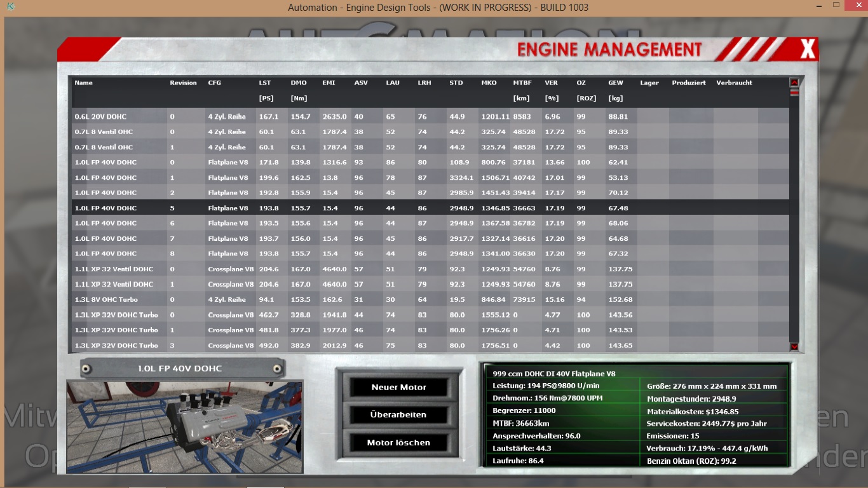Select 1.3L XP 32V DOHC Turbo revision 1

[430, 330]
